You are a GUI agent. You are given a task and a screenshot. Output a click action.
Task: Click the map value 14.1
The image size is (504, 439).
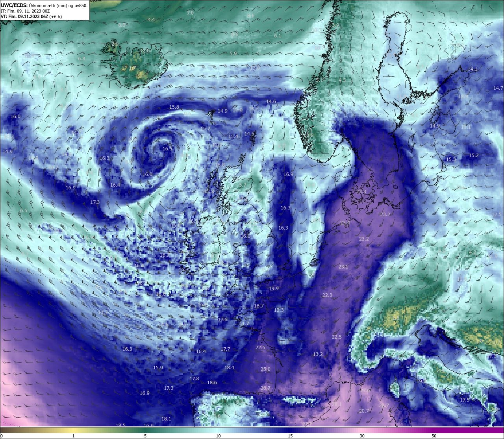click(x=472, y=69)
